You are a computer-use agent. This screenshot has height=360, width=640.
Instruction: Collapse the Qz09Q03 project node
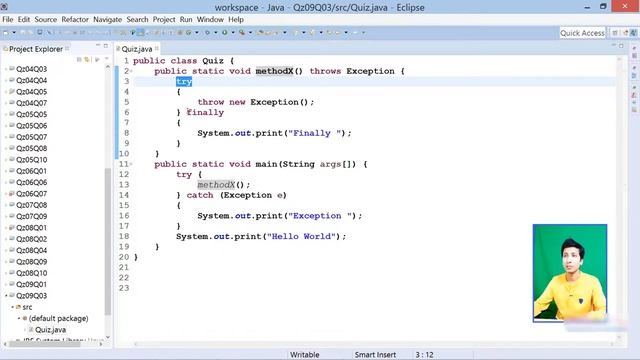point(6,296)
